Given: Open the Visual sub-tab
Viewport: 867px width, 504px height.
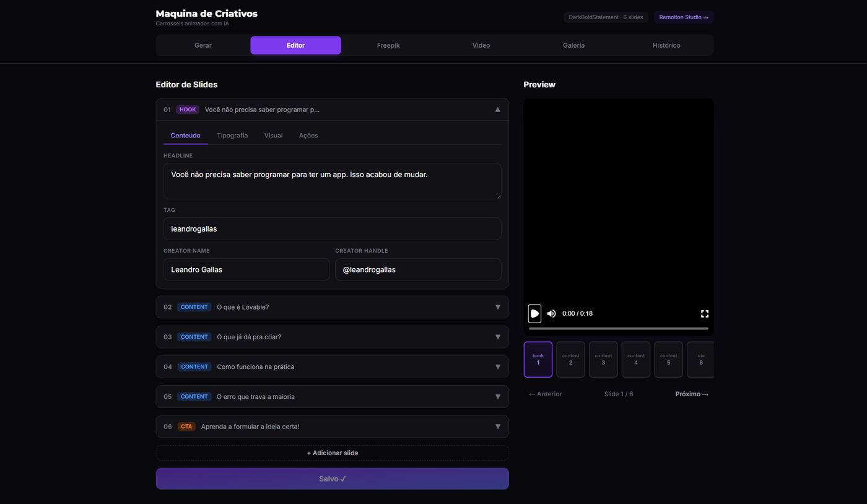Looking at the screenshot, I should [273, 136].
